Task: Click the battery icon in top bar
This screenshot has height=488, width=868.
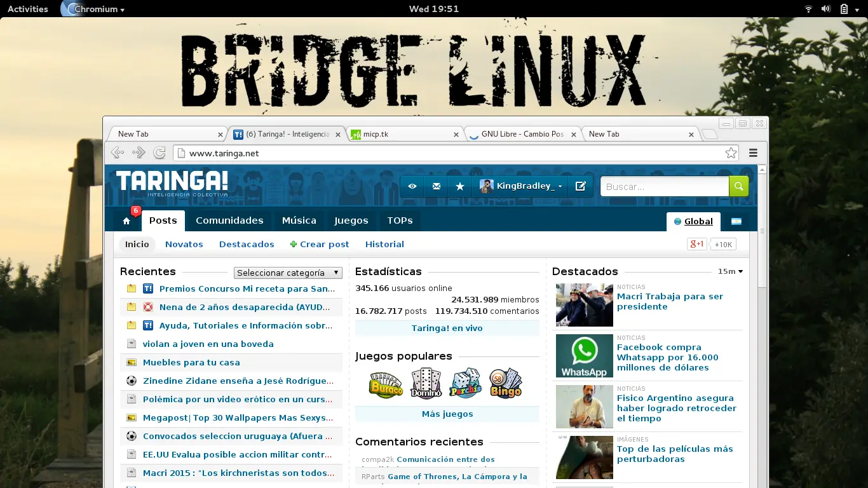Action: (x=844, y=9)
